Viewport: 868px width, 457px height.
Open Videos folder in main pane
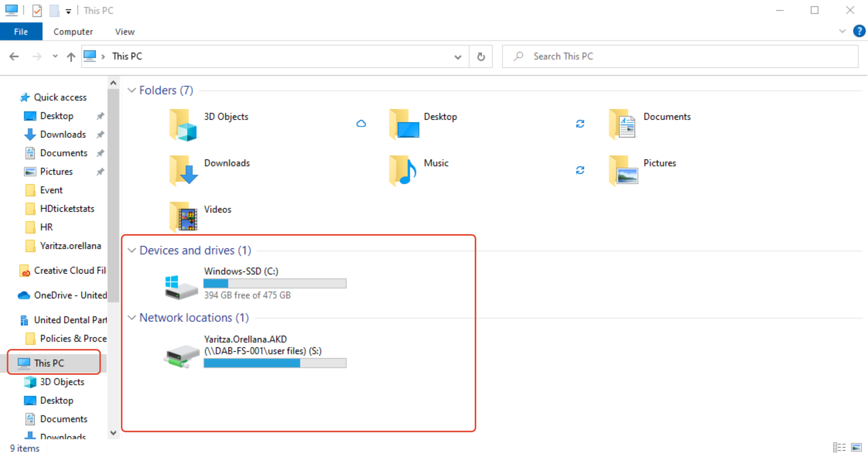[x=183, y=217]
